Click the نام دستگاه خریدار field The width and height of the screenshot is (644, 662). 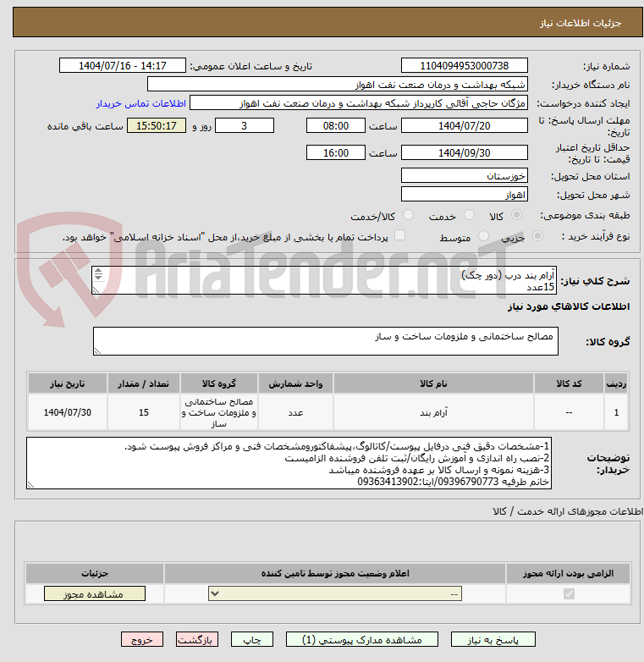(337, 84)
